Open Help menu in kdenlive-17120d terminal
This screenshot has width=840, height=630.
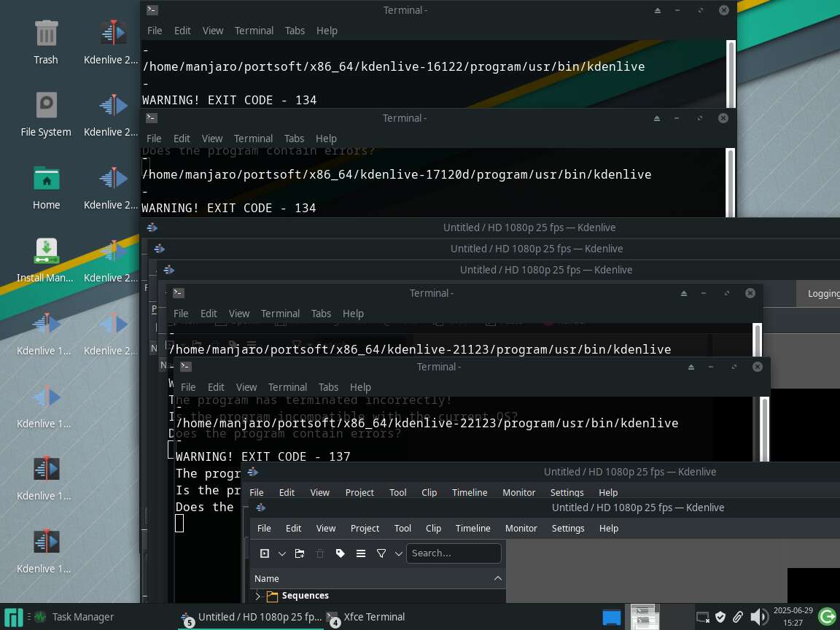click(326, 139)
